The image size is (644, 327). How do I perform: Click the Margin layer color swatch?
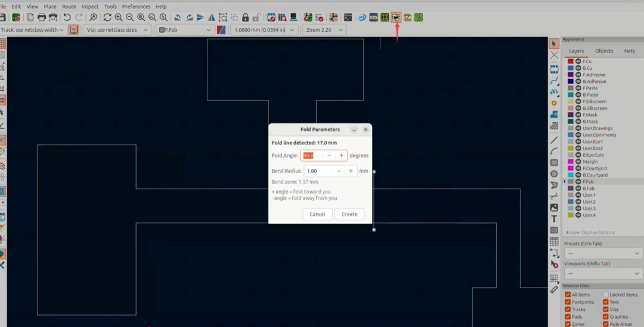click(571, 162)
